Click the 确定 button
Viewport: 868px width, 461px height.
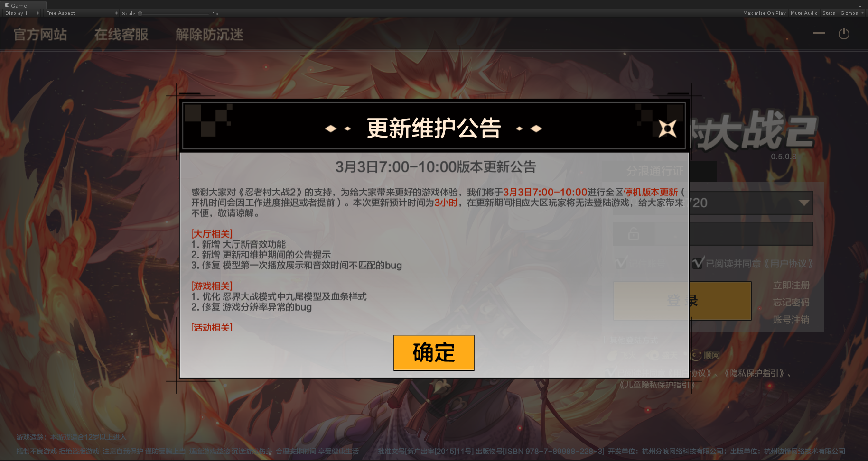pyautogui.click(x=434, y=353)
